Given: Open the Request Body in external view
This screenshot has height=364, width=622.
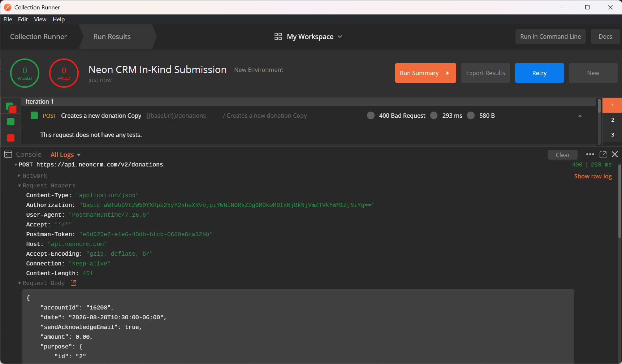Looking at the screenshot, I should (73, 283).
